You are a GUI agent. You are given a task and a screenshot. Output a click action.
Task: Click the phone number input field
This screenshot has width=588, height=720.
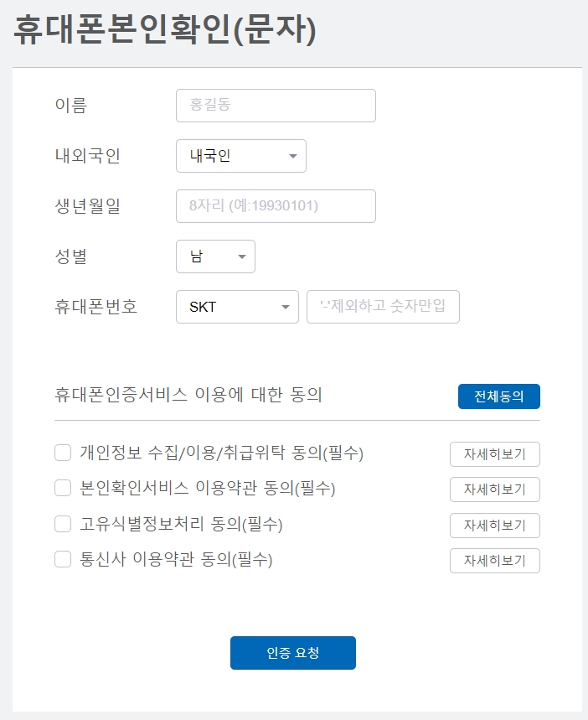(x=382, y=307)
